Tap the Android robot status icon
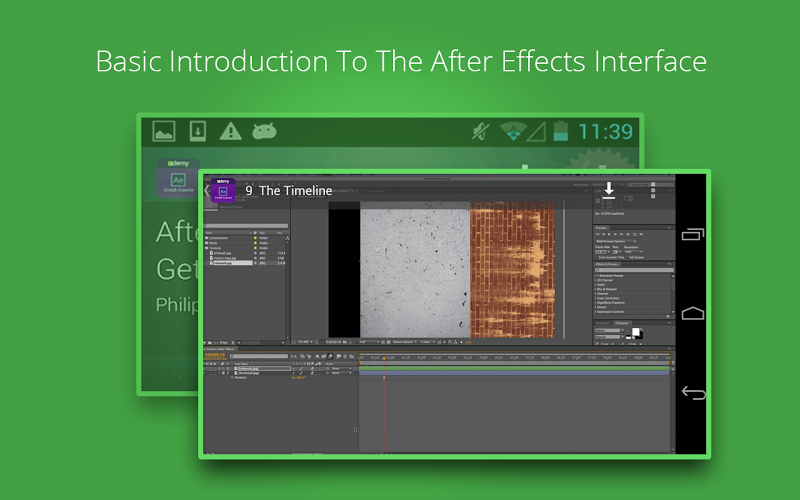Viewport: 800px width, 500px height. [264, 131]
